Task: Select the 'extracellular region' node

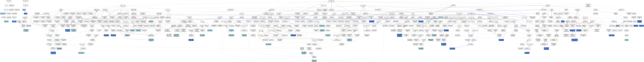Action: pos(24,10)
